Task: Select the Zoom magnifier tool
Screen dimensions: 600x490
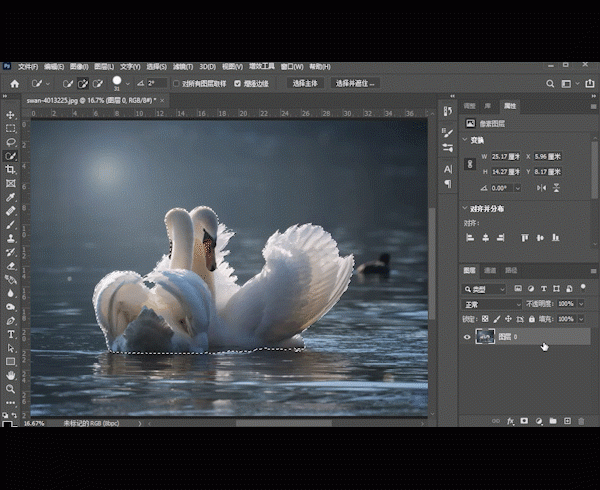Action: pos(11,389)
